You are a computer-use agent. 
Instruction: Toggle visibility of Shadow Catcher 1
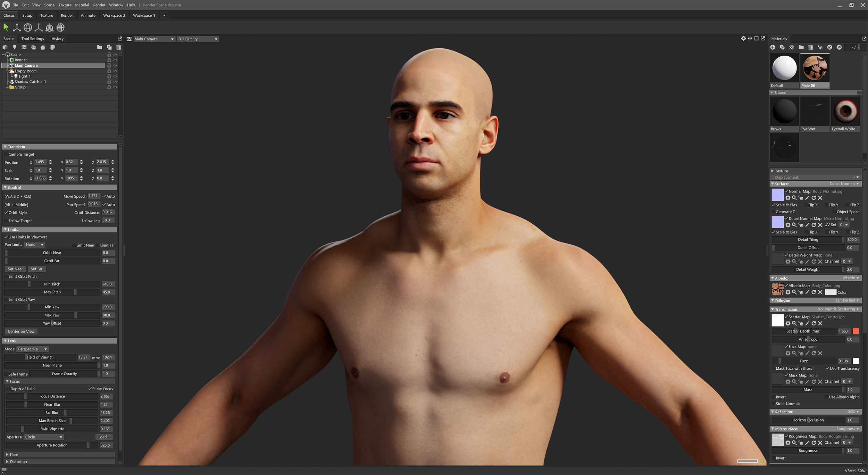click(x=116, y=82)
